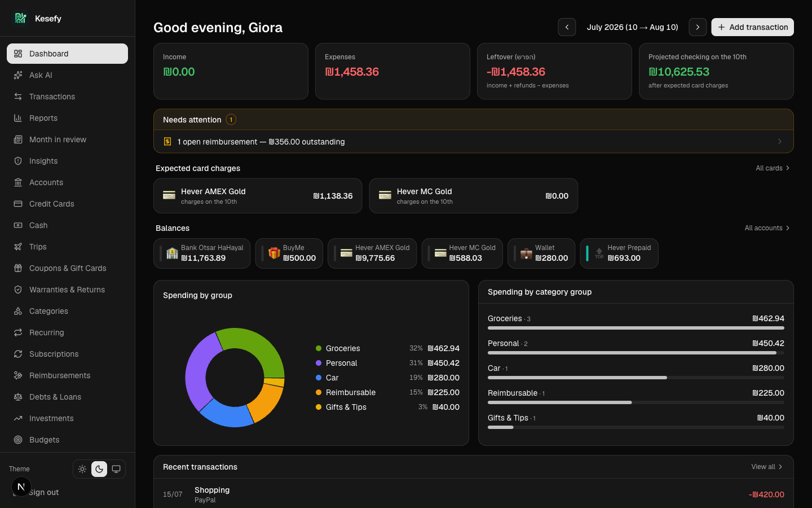Go to previous billing period
This screenshot has width=812, height=508.
pyautogui.click(x=567, y=27)
